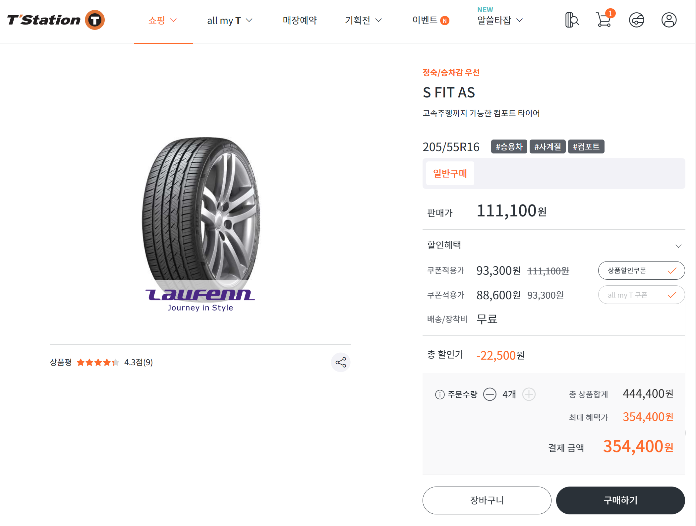Click the 205/55R16 tire size text
Viewport: 696px width, 526px height.
point(451,147)
